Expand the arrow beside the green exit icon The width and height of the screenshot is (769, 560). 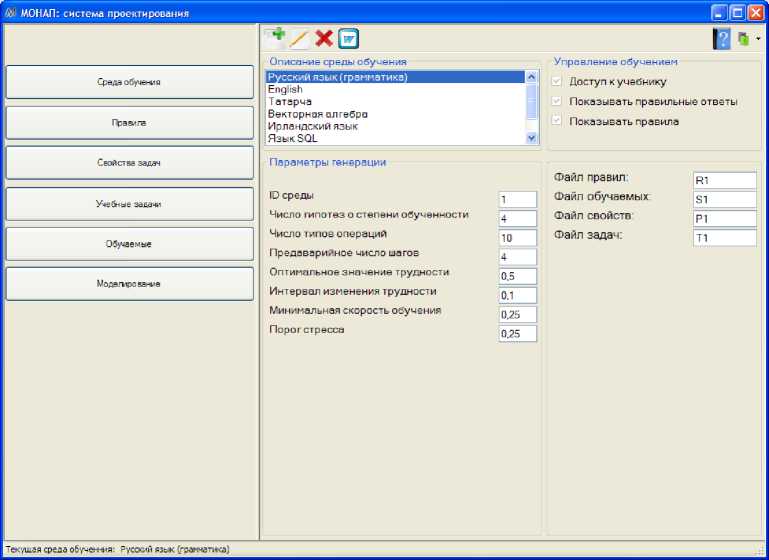click(x=758, y=39)
